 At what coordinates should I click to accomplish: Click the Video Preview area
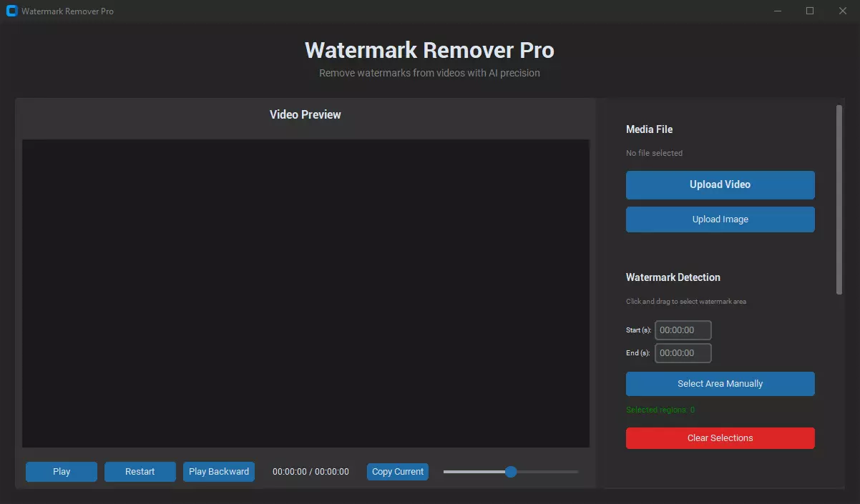pyautogui.click(x=306, y=293)
